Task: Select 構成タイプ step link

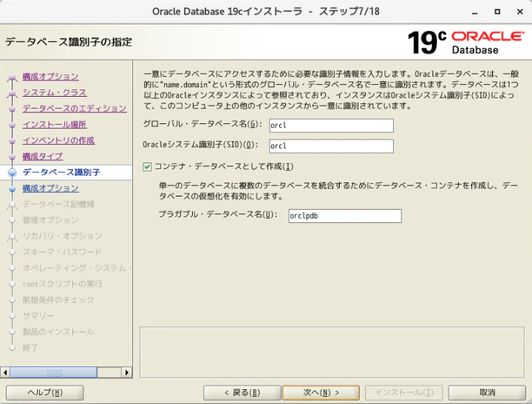Action: pyautogui.click(x=43, y=157)
